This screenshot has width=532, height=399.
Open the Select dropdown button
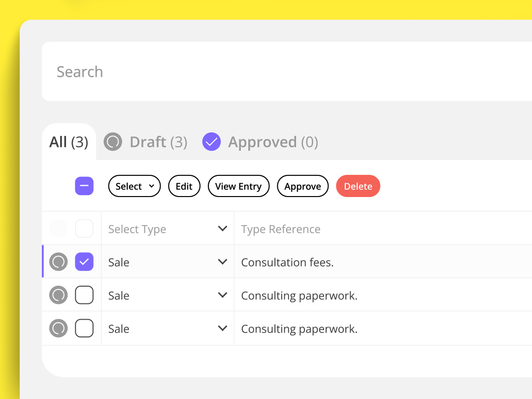[134, 186]
